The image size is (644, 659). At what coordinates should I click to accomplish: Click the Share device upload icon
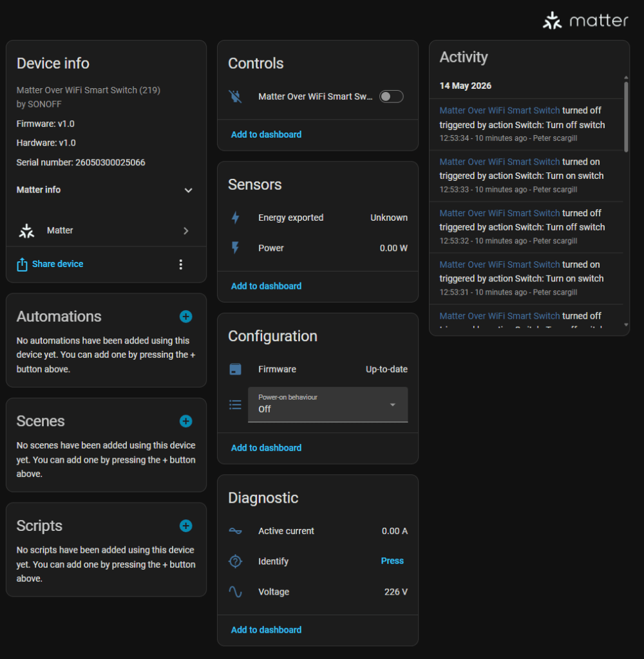23,265
